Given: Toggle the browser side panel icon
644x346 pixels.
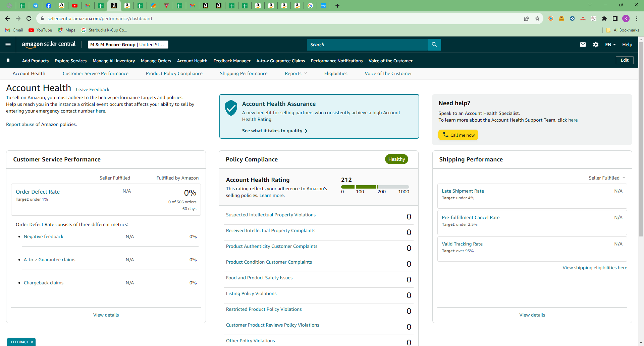Looking at the screenshot, I should [615, 18].
